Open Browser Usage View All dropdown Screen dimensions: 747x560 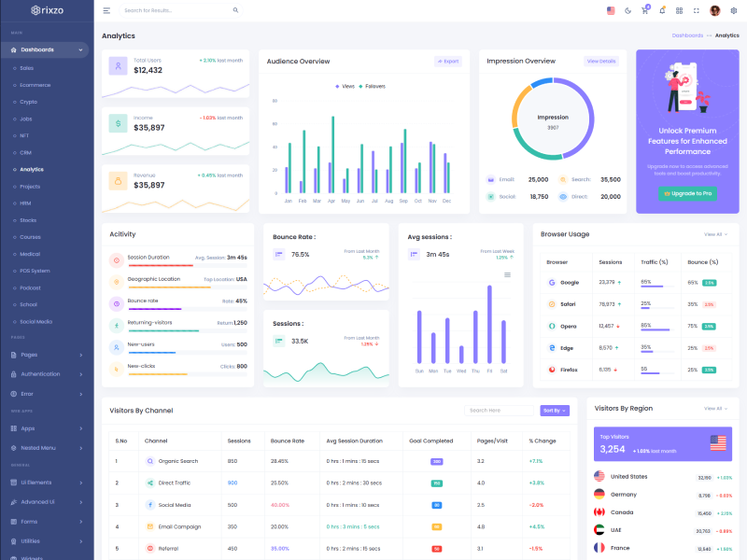(x=714, y=234)
